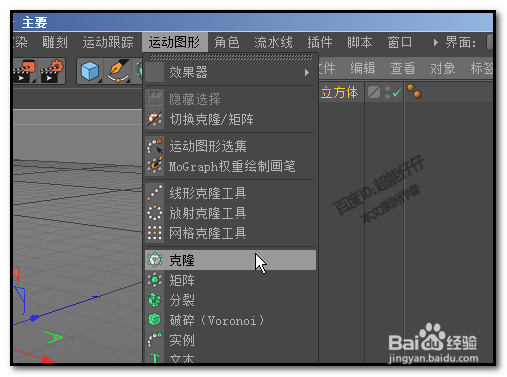Click the 放射克隆工具 circle icon
The height and width of the screenshot is (377, 507).
pos(155,213)
